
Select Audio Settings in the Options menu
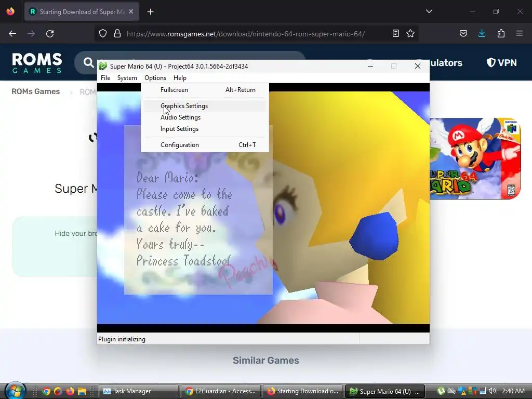point(205,117)
